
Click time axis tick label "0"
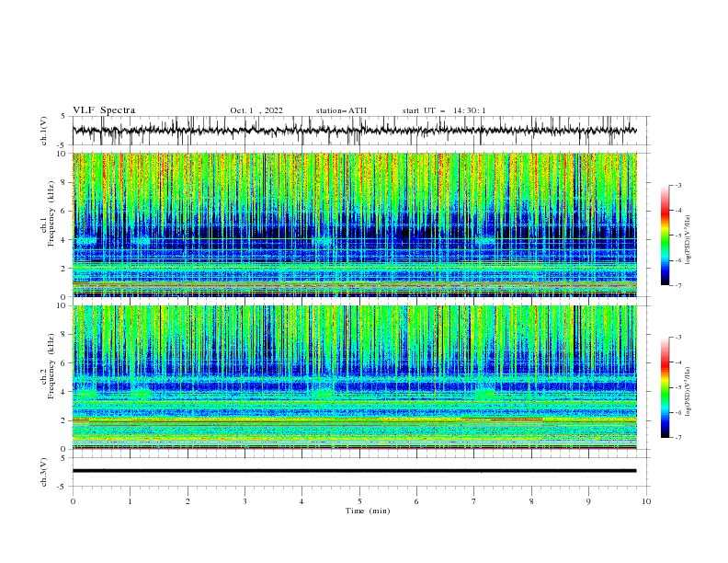pos(73,501)
